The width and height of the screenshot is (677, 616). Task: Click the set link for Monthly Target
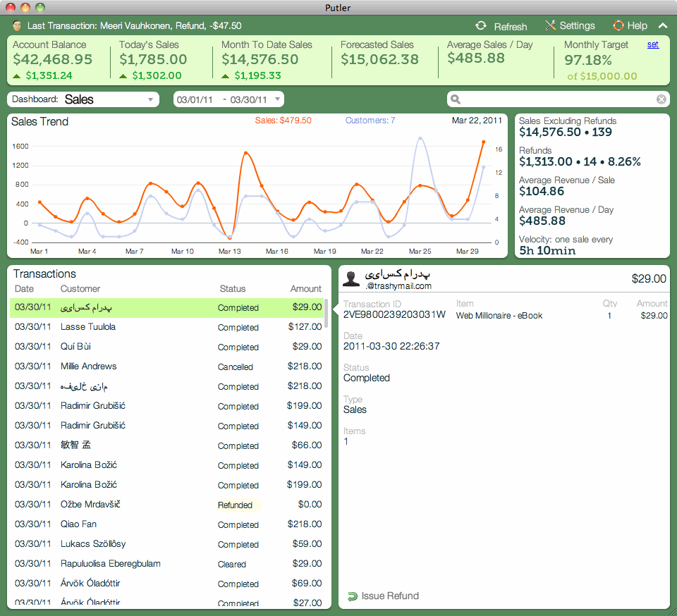653,44
